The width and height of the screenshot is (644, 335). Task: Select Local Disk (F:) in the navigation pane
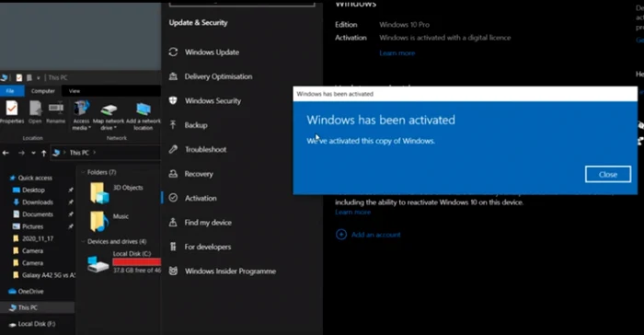click(x=36, y=324)
